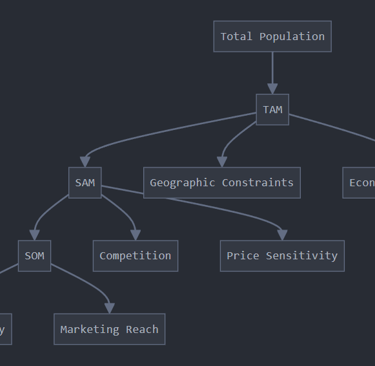Click the Geographic Constraints node

point(222,183)
